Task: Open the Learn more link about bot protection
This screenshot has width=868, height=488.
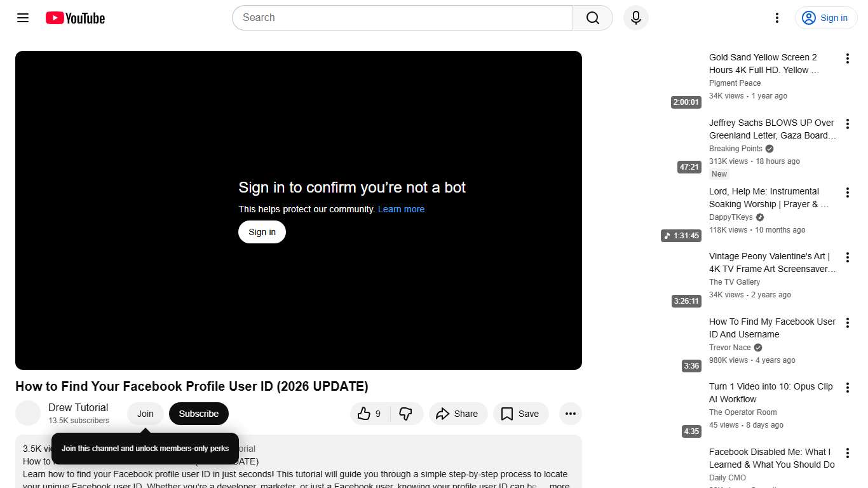Action: click(x=401, y=208)
